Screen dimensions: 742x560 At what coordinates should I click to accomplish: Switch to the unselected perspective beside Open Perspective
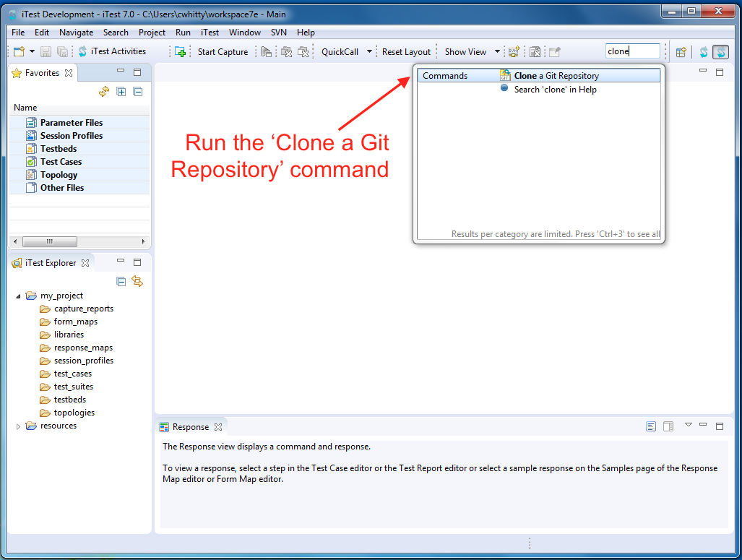pyautogui.click(x=704, y=52)
